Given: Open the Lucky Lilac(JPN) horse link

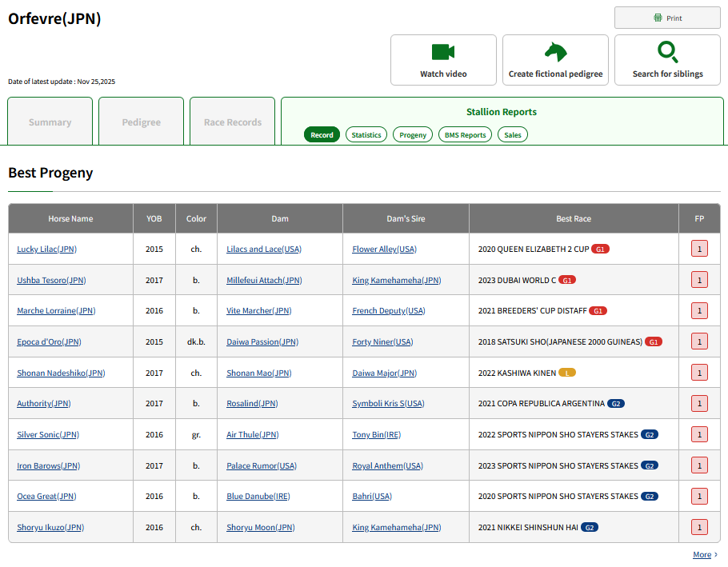Looking at the screenshot, I should [x=47, y=250].
